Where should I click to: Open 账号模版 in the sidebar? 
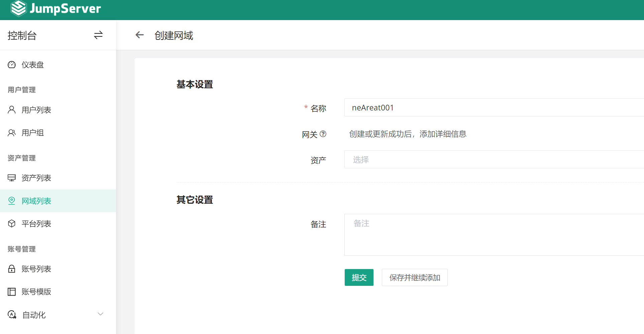[x=36, y=291]
